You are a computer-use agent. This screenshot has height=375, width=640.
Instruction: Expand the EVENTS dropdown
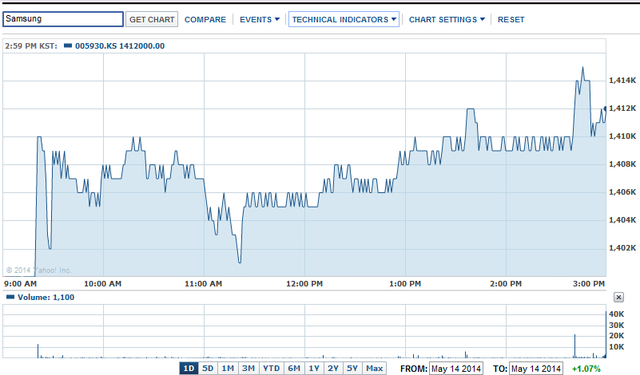click(259, 20)
